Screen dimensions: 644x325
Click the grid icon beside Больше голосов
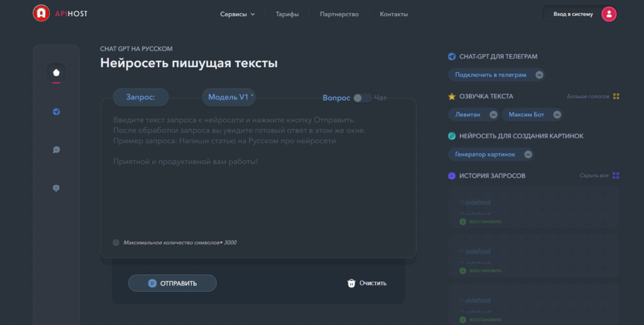616,96
